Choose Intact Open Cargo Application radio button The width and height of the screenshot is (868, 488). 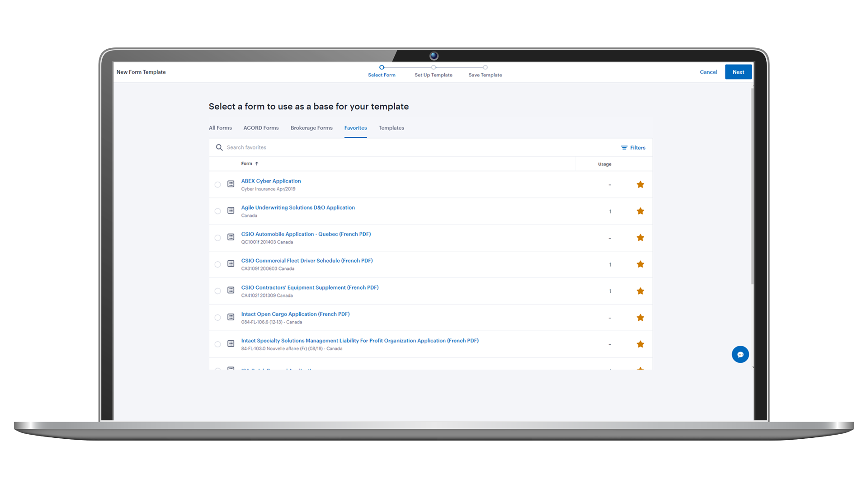[217, 318]
